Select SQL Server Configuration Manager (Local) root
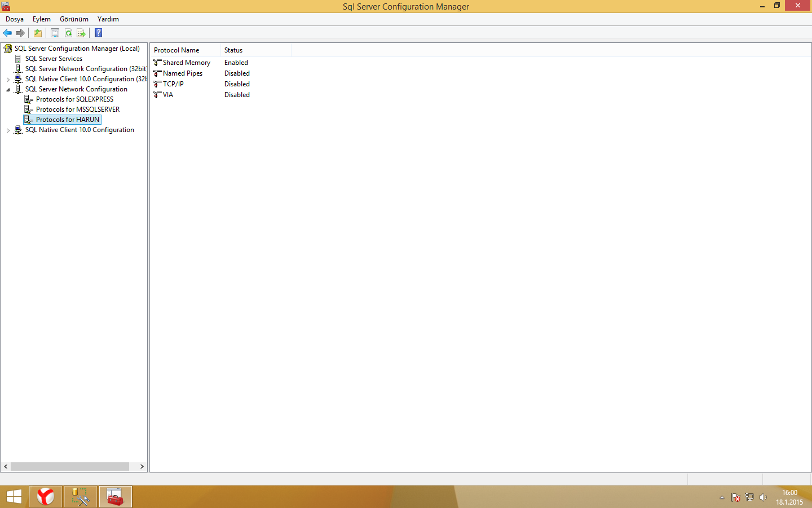 77,49
